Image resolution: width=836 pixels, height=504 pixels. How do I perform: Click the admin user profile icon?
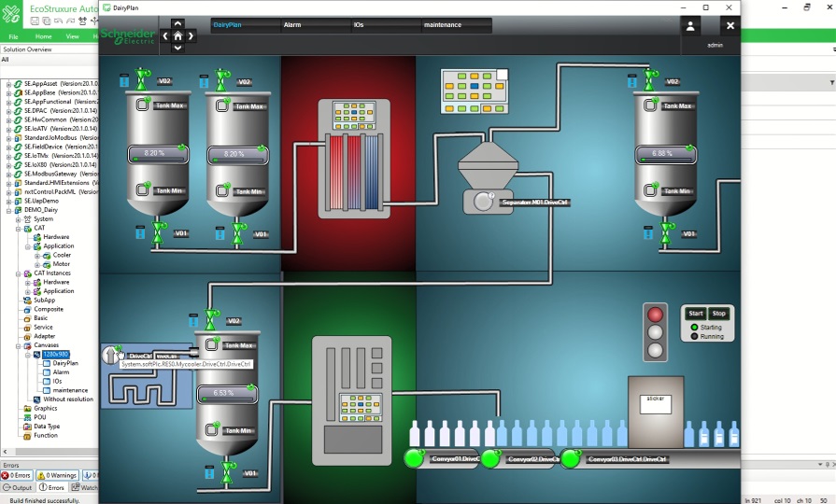click(x=690, y=26)
